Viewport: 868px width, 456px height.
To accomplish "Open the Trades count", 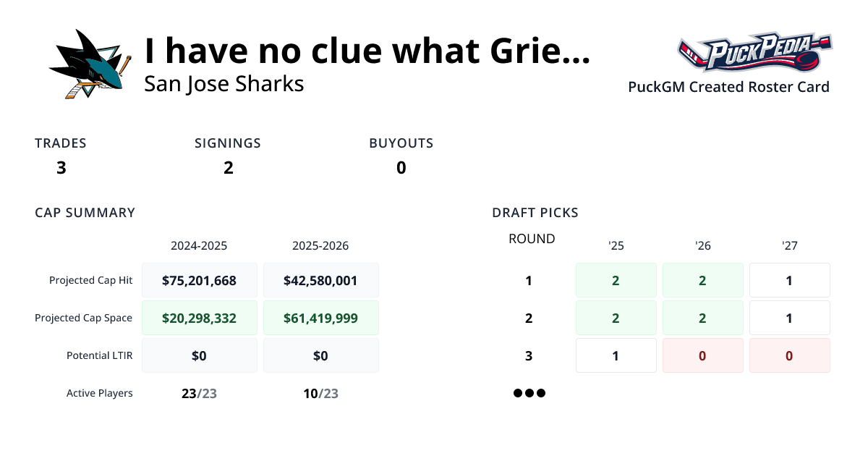I will point(61,168).
